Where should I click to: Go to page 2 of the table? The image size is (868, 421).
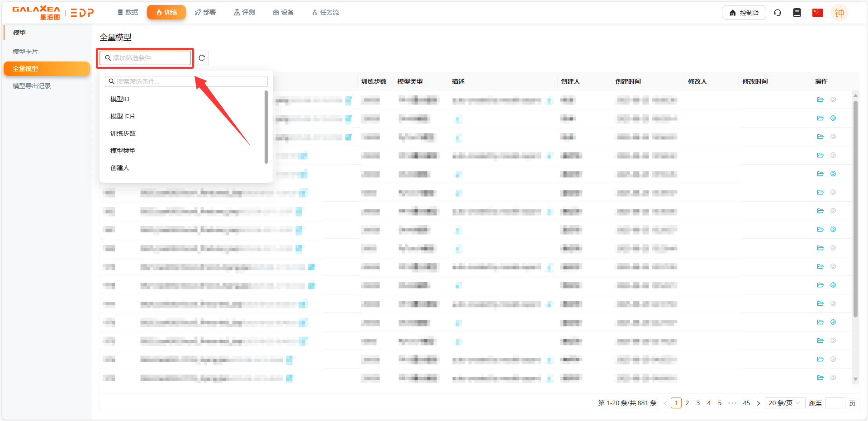click(687, 403)
